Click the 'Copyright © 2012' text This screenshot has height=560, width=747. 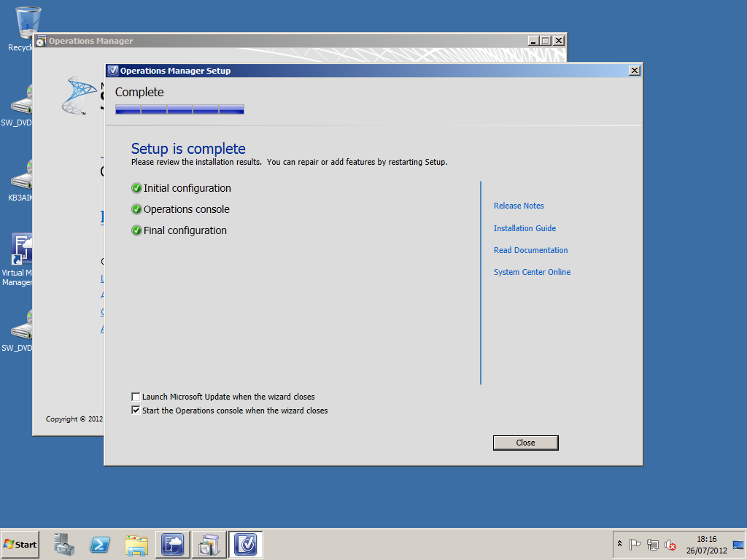74,419
